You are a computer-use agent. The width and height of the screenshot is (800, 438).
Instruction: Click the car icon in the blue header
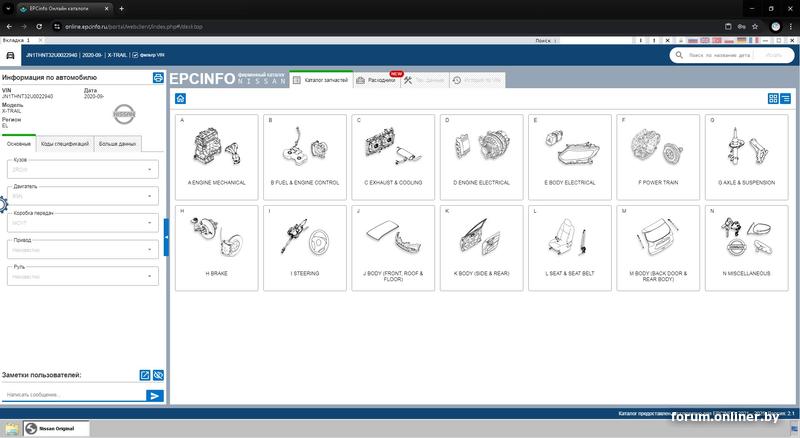pos(10,55)
